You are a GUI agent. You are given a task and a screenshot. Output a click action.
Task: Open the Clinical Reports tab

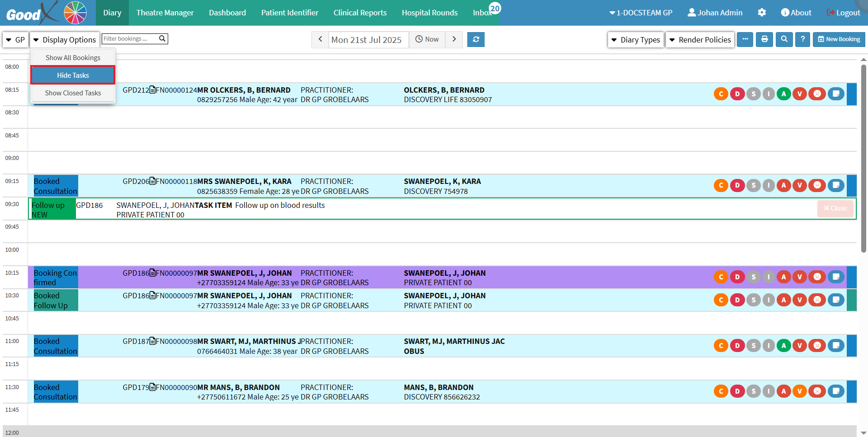point(360,13)
